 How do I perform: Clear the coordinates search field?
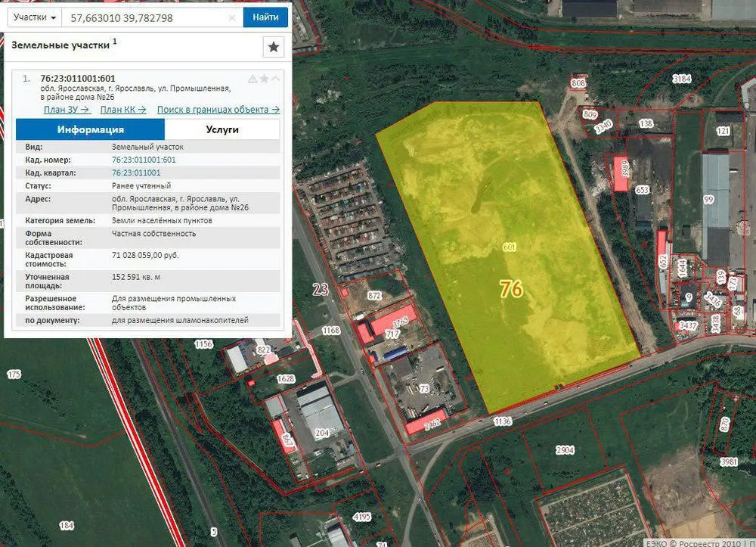[x=232, y=18]
